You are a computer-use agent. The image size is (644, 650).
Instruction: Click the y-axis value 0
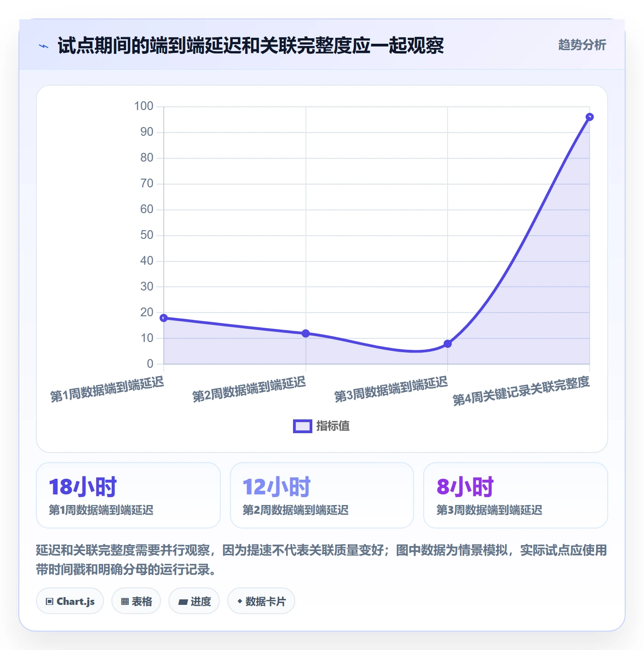150,364
